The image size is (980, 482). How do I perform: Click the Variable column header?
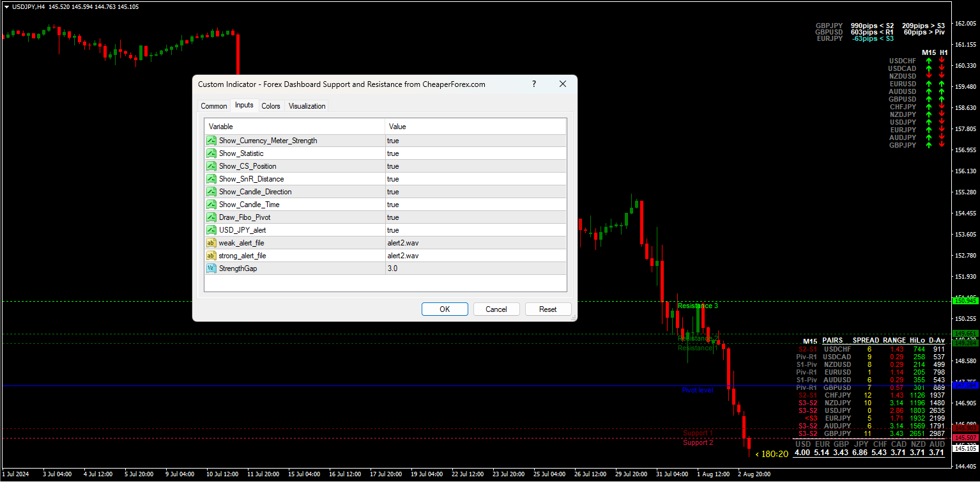click(295, 127)
